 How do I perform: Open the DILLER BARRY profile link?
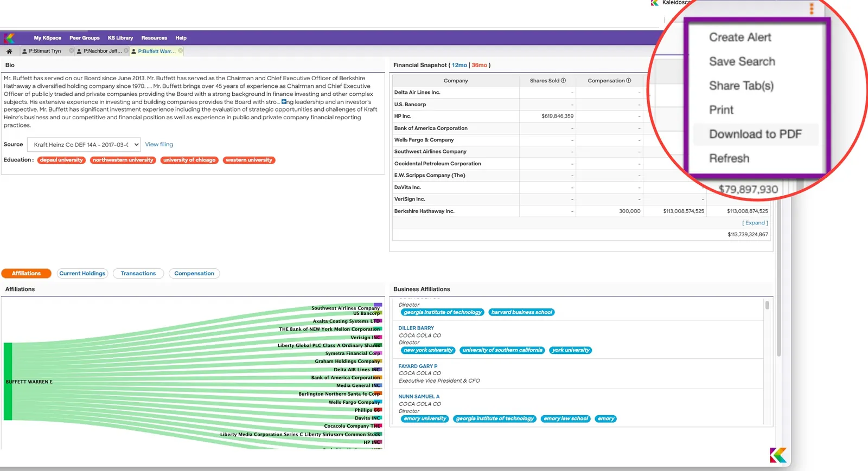(416, 328)
